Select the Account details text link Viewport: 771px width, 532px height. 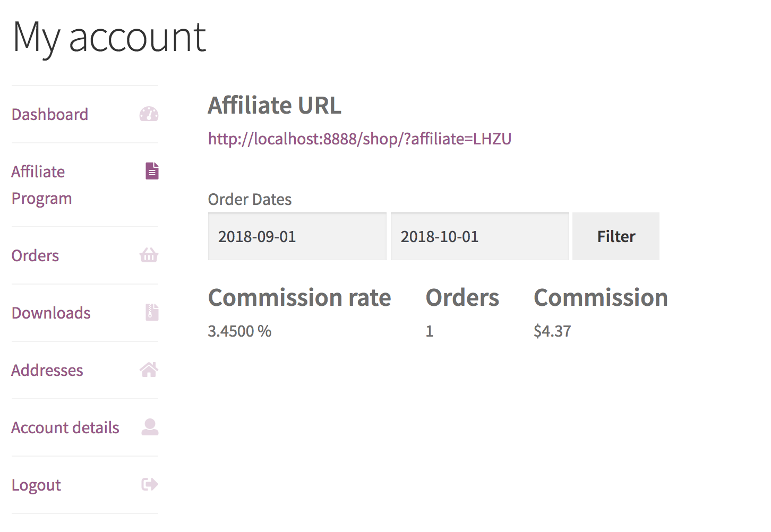(65, 427)
